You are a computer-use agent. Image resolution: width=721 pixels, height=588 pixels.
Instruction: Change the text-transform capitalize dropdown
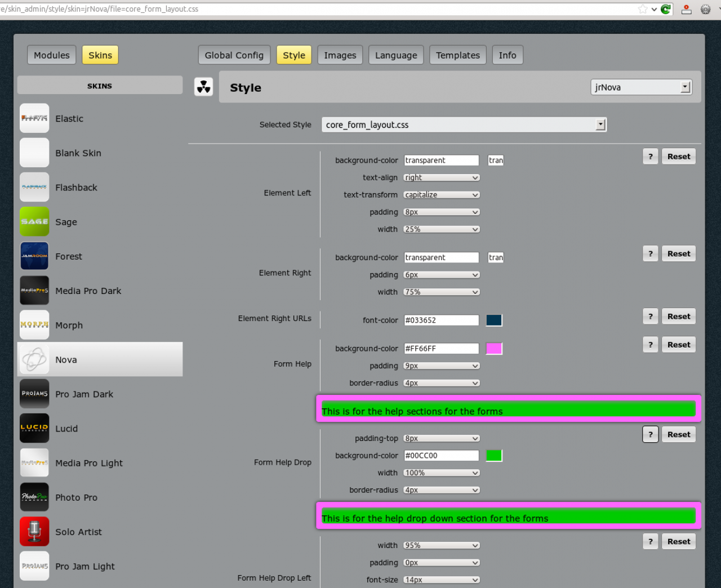tap(442, 195)
